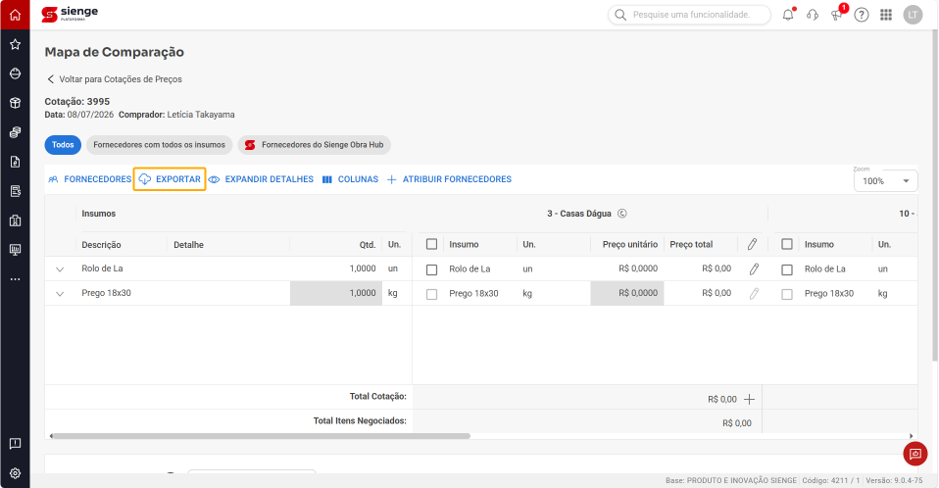The height and width of the screenshot is (488, 939).
Task: Open the LT user avatar
Action: point(913,15)
